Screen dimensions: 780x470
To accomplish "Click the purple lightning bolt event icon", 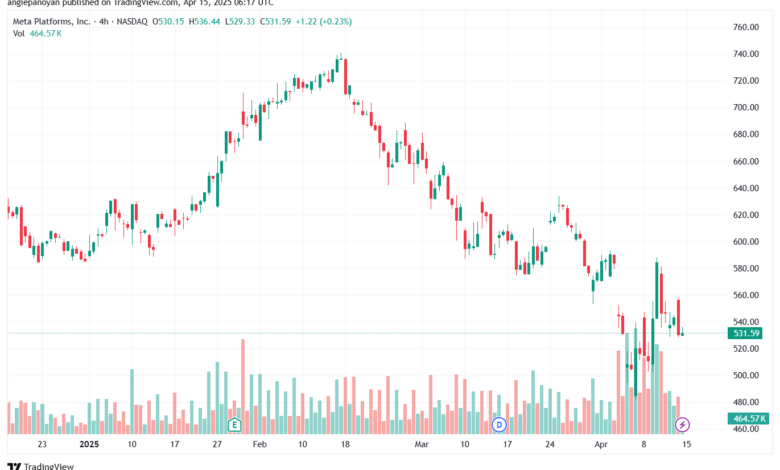I will [682, 425].
